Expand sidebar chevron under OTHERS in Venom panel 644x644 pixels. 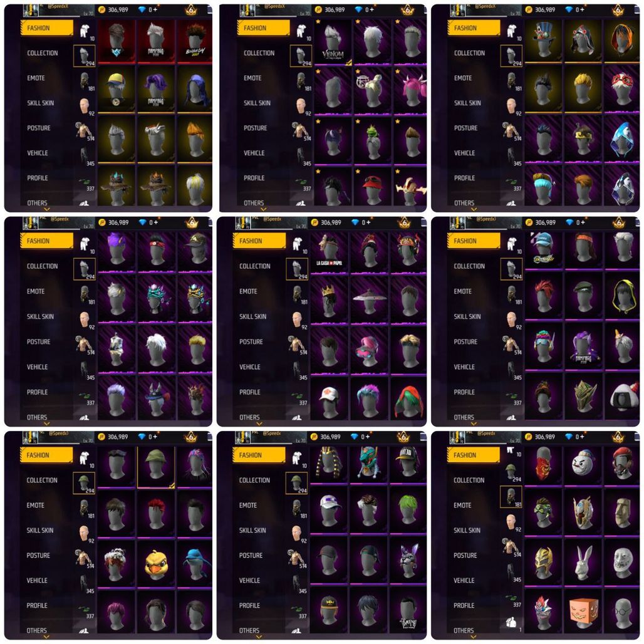[x=263, y=209]
